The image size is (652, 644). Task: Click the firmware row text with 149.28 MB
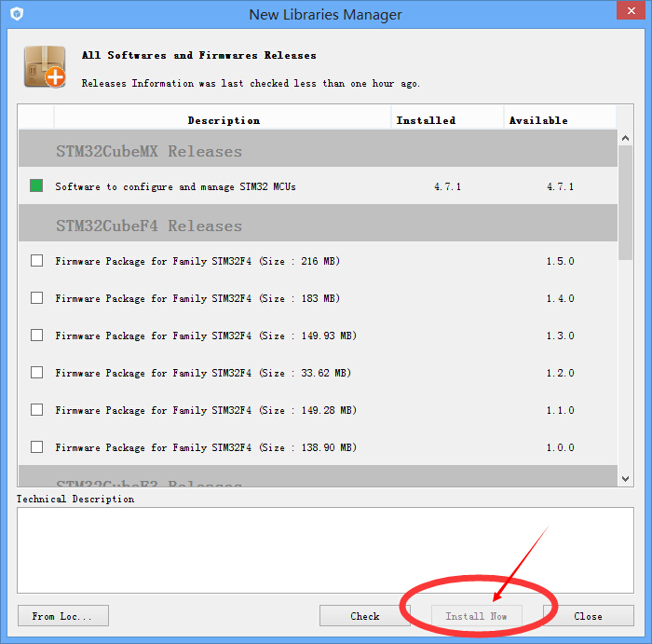[x=206, y=411]
